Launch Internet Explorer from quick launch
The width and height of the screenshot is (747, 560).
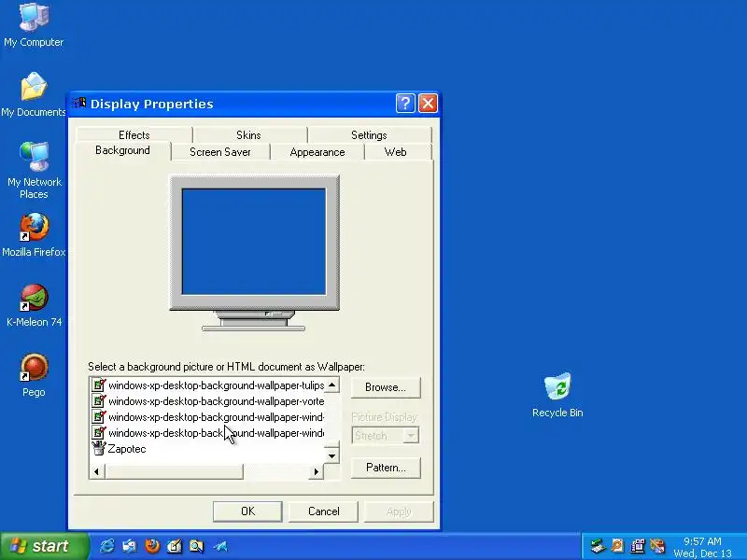click(x=107, y=546)
